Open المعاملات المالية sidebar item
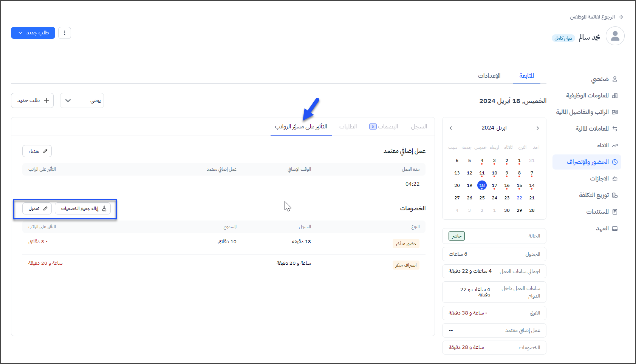Viewport: 636px width, 364px height. (592, 129)
